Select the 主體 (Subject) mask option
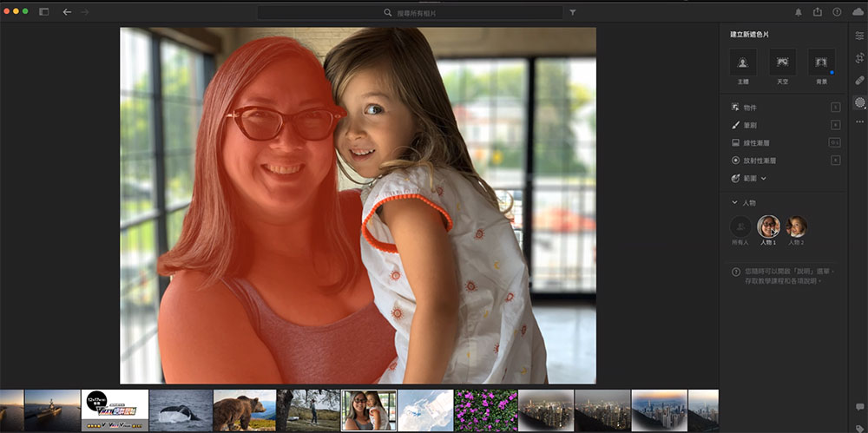This screenshot has width=868, height=433. (743, 62)
